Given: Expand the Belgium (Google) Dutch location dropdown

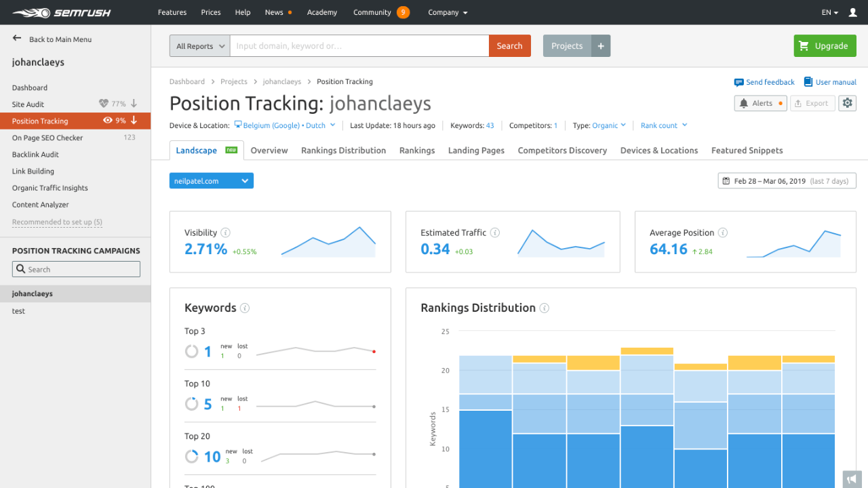Looking at the screenshot, I should [285, 125].
